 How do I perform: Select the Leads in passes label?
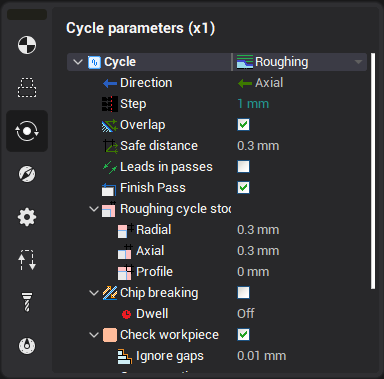tap(166, 167)
